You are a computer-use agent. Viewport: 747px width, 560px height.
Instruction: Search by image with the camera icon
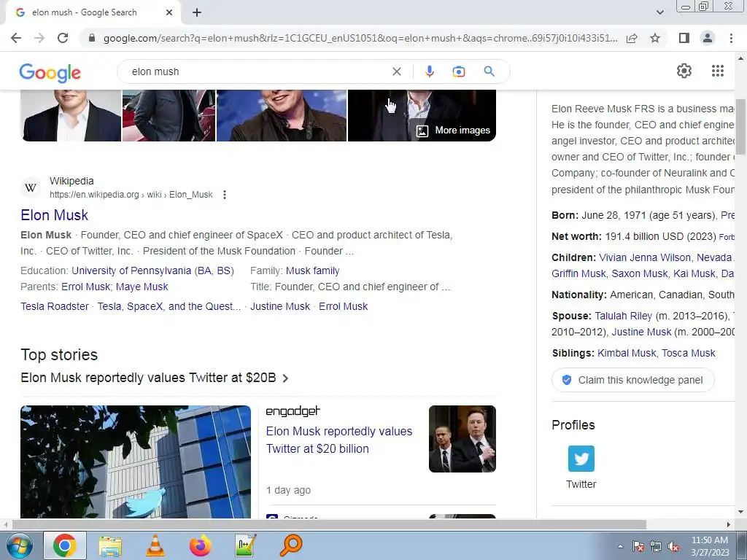[x=458, y=71]
